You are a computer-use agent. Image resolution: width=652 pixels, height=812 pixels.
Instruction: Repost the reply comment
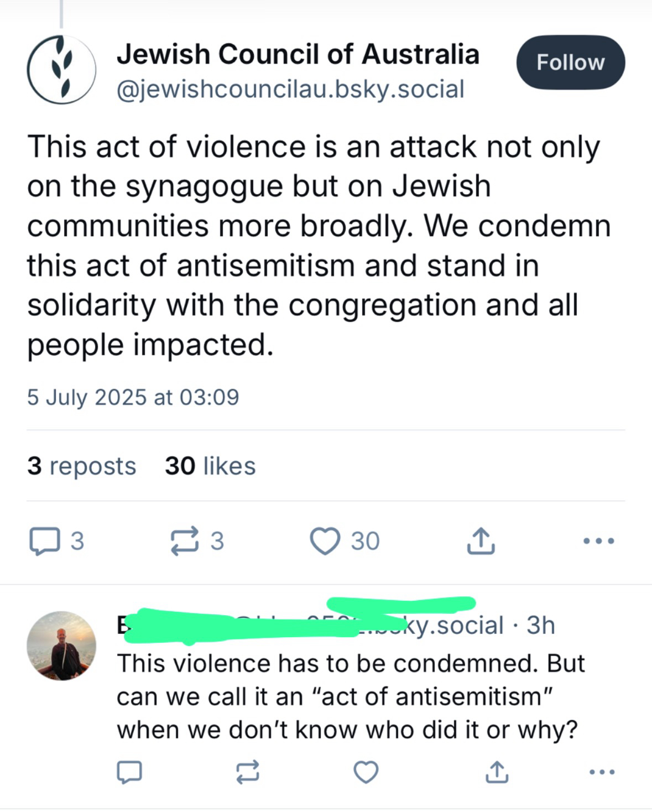pyautogui.click(x=247, y=772)
